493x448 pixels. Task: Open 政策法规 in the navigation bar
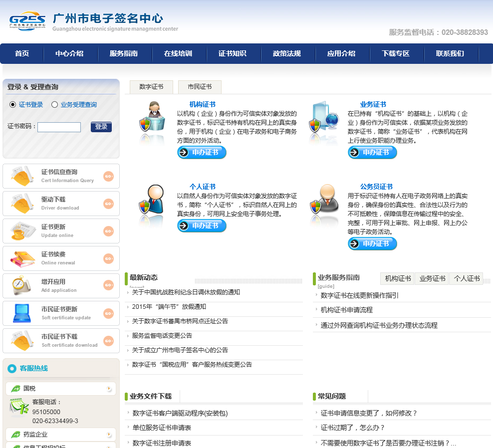(287, 53)
